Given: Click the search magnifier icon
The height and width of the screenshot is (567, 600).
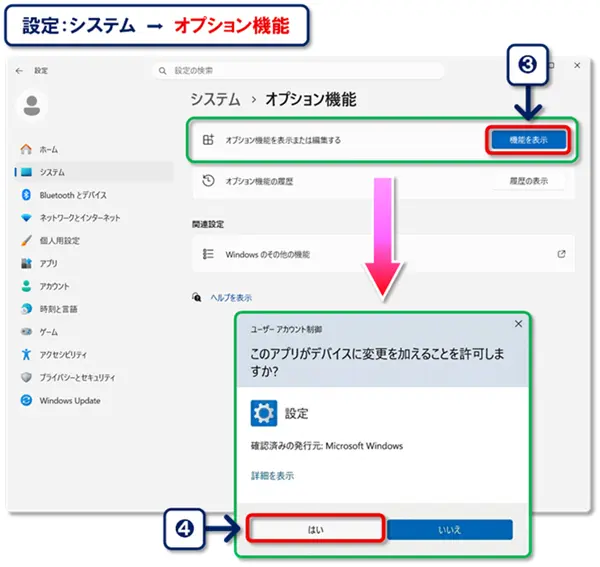Looking at the screenshot, I should (x=163, y=71).
